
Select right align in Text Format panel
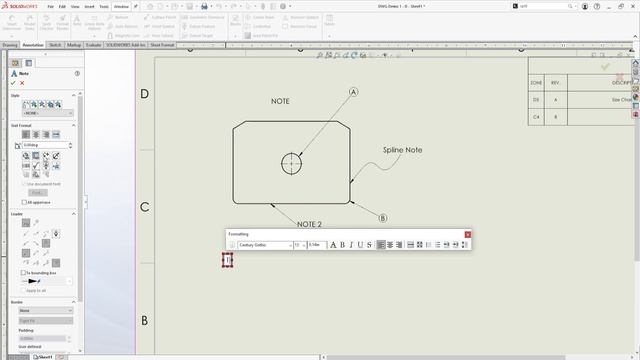[x=46, y=135]
